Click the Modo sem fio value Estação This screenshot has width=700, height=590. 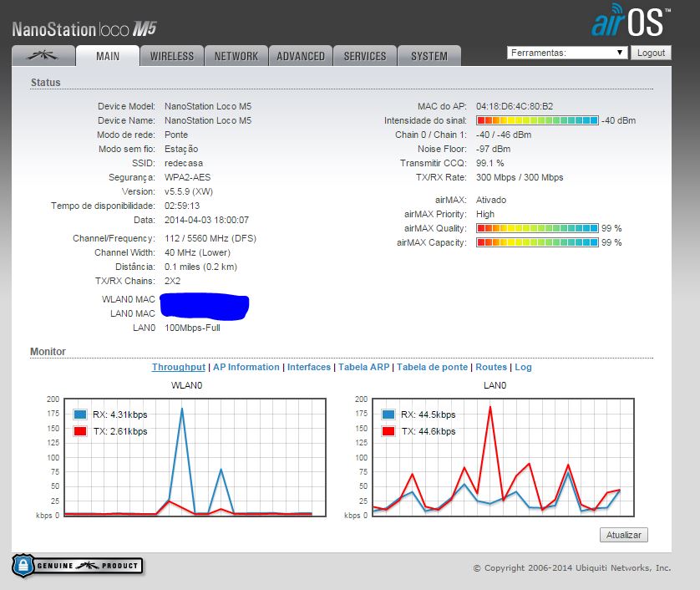point(181,149)
